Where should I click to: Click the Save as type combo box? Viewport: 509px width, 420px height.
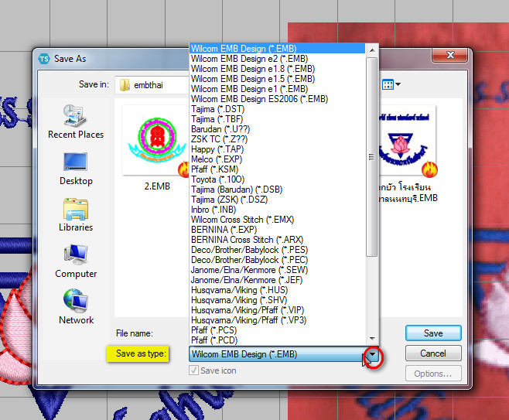(x=283, y=354)
